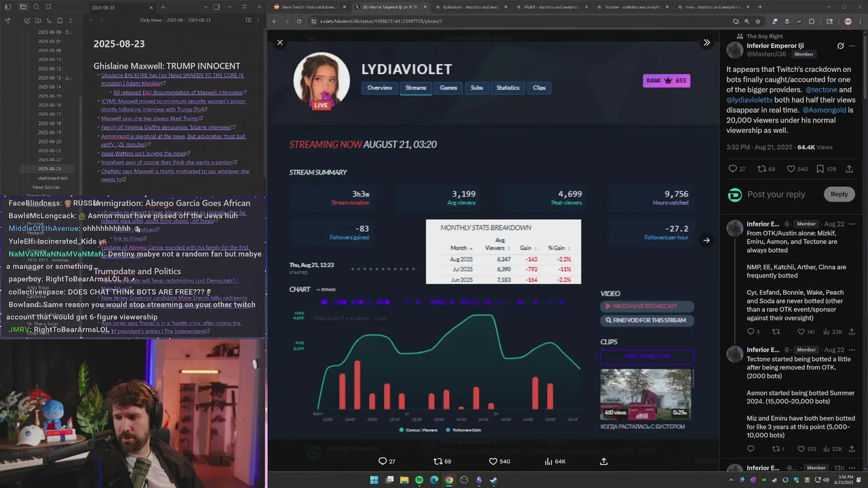Screen dimensions: 868x488
Task: Share icon on main tweet action row
Action: [849, 169]
